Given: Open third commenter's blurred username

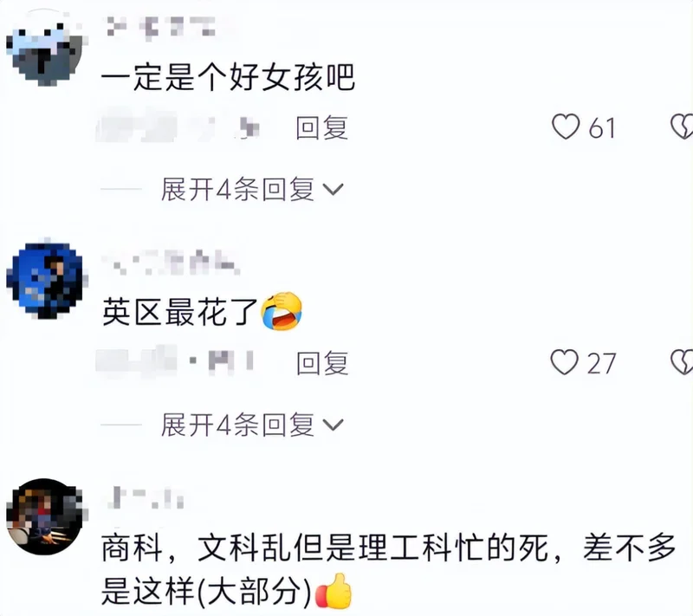Looking at the screenshot, I should (x=146, y=497).
